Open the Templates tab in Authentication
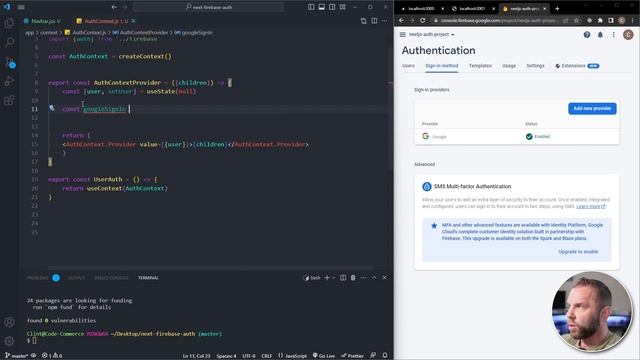 click(x=480, y=66)
